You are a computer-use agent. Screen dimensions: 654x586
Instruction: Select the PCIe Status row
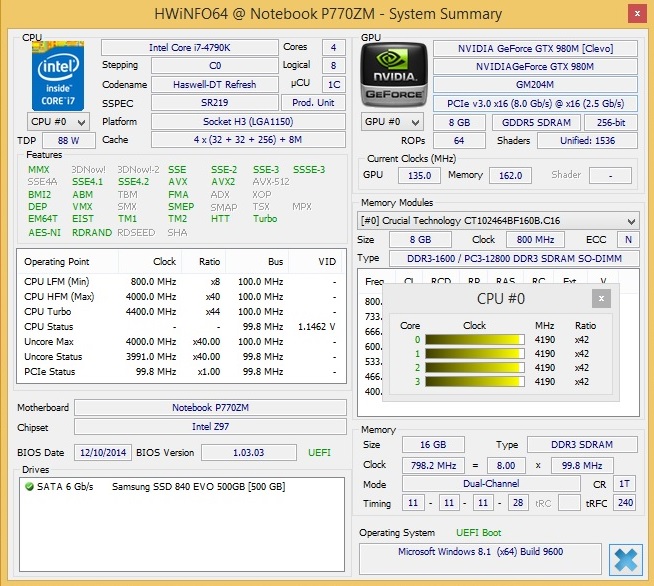pyautogui.click(x=181, y=372)
